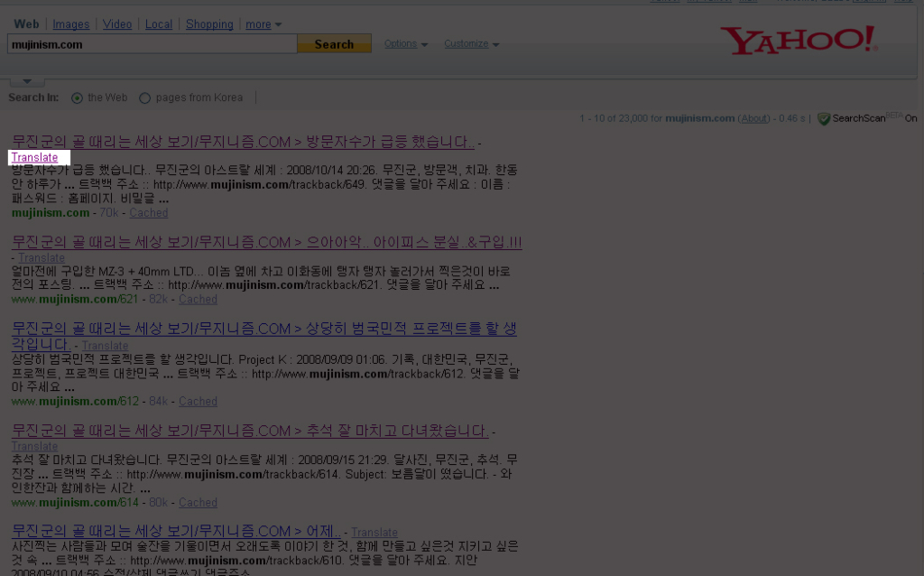Switch to the Images search tab
This screenshot has width=924, height=576.
(70, 24)
